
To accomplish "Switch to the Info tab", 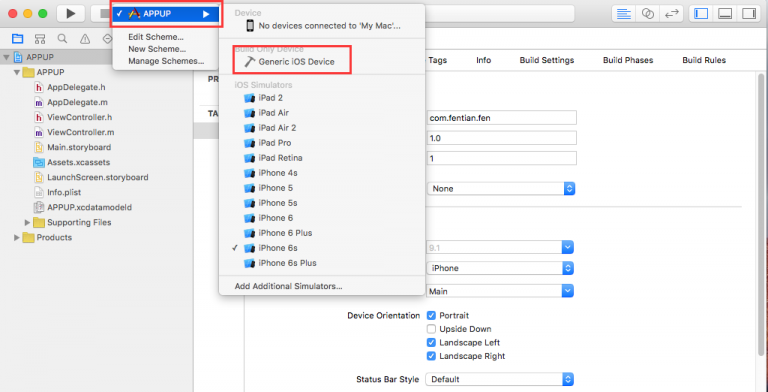I will tap(483, 60).
